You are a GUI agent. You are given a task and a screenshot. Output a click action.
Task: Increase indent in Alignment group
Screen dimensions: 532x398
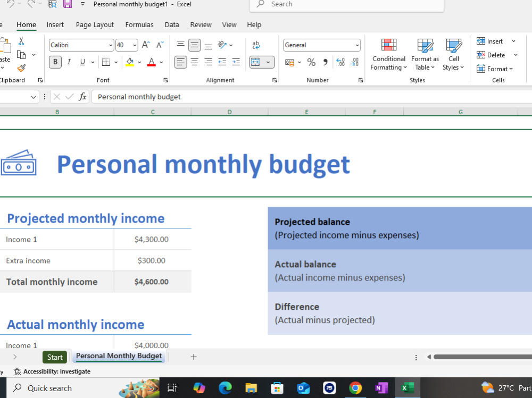click(x=236, y=62)
